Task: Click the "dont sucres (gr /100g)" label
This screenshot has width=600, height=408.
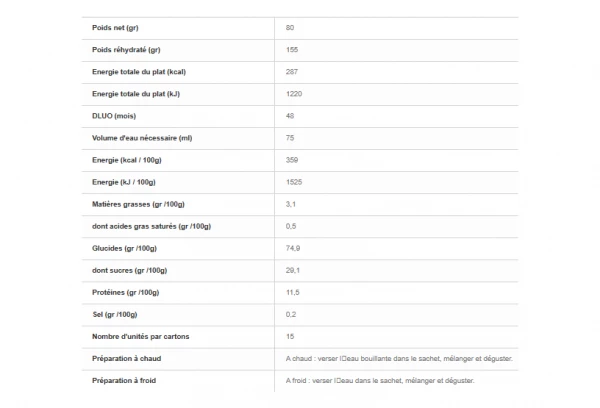Action: pos(129,270)
